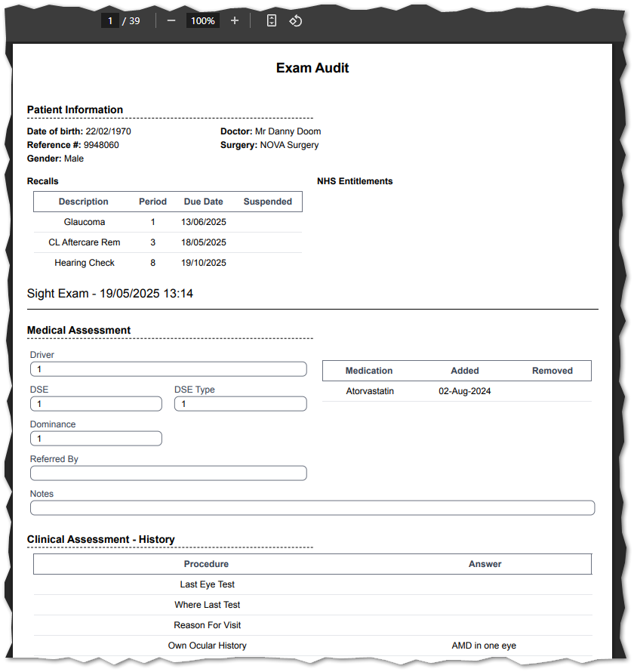Click the Where Last Test row
634x672 pixels.
click(312, 605)
